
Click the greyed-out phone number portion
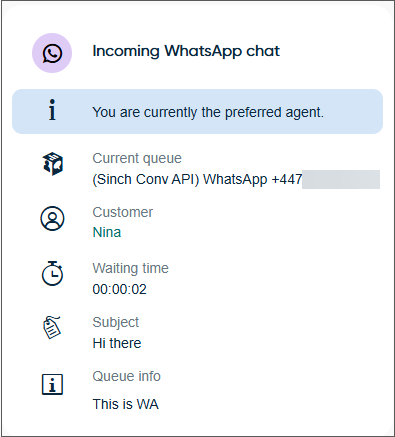tap(341, 179)
